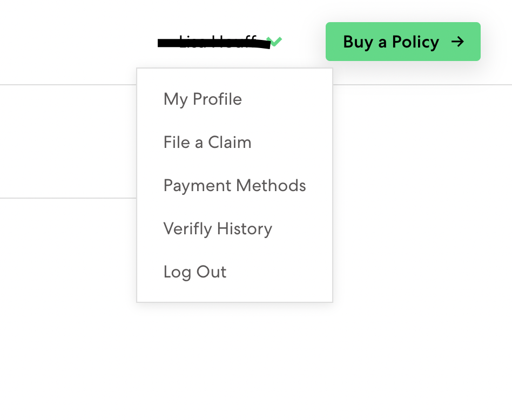
Task: Click the word "Verifly" in the dropdown
Action: pyautogui.click(x=187, y=229)
